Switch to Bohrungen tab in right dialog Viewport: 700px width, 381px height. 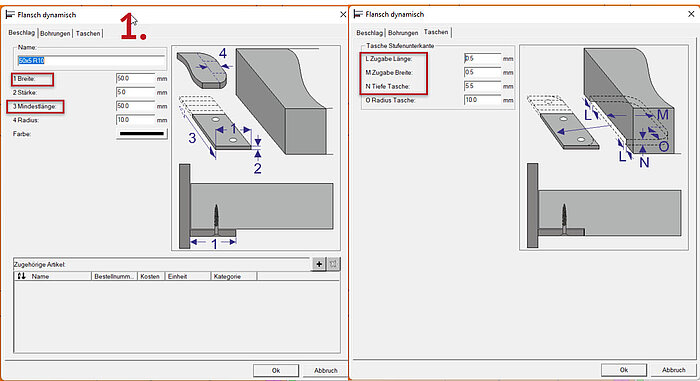click(403, 33)
